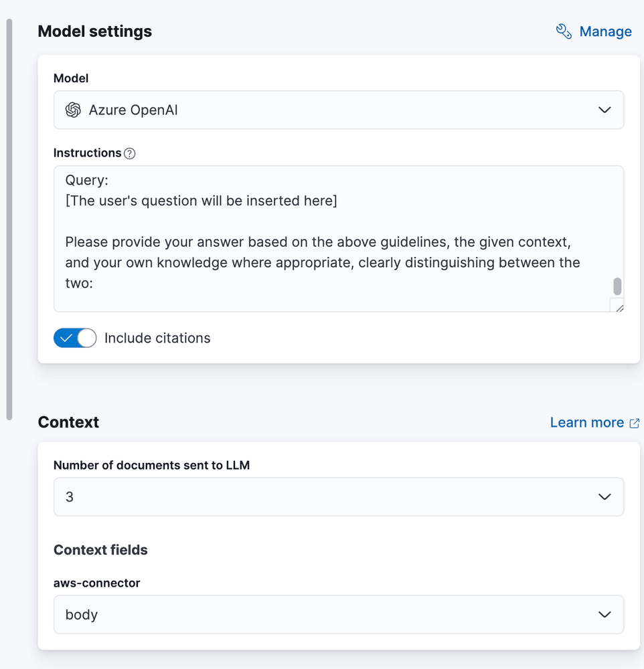Viewport: 644px width, 669px height.
Task: Expand the Azure OpenAI model dropdown
Action: coord(338,110)
